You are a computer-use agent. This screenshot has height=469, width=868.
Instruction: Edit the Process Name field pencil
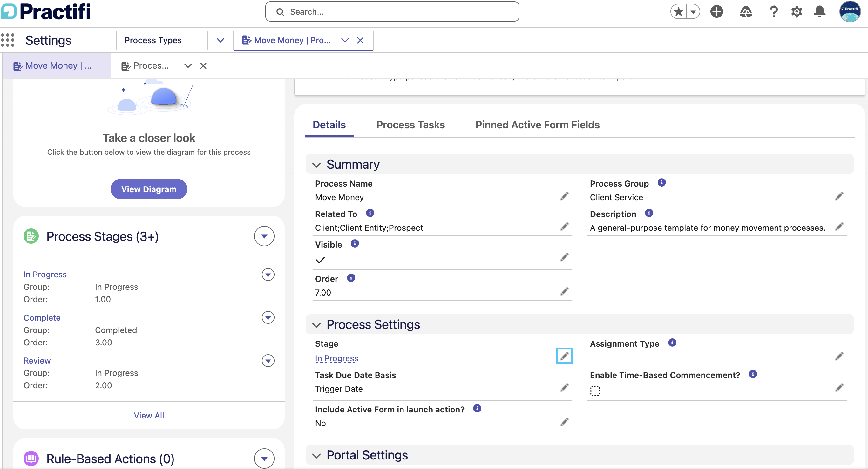point(564,196)
